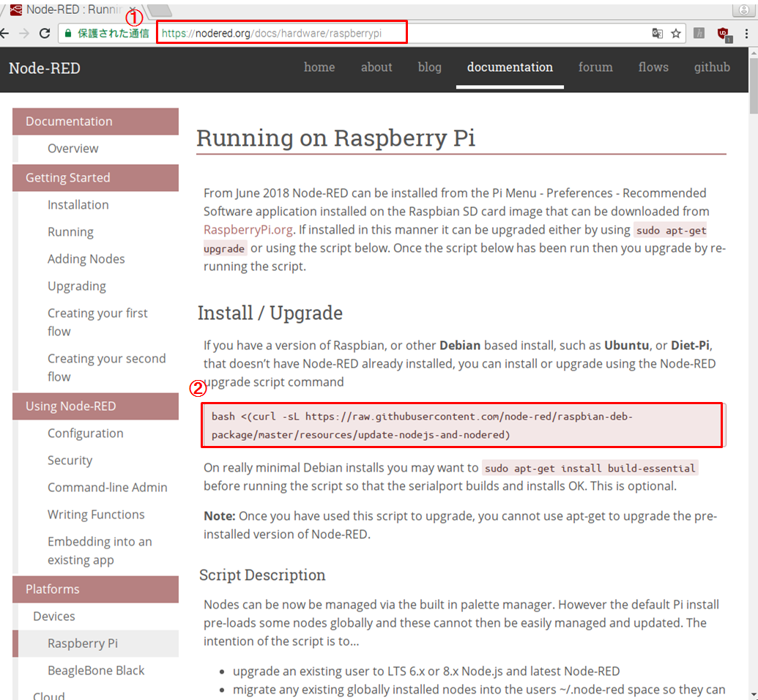Click the Node-RED site logo text
Viewport: 758px width, 700px height.
tap(45, 68)
